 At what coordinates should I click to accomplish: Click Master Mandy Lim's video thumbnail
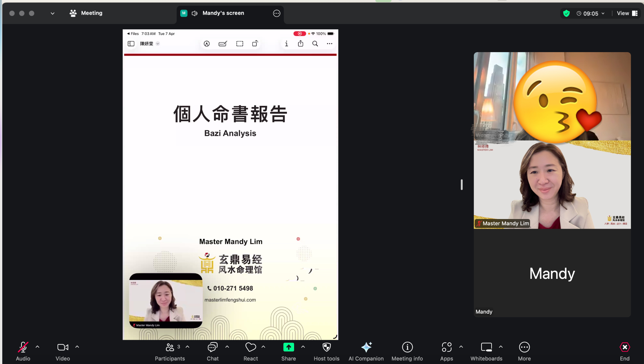pyautogui.click(x=552, y=185)
